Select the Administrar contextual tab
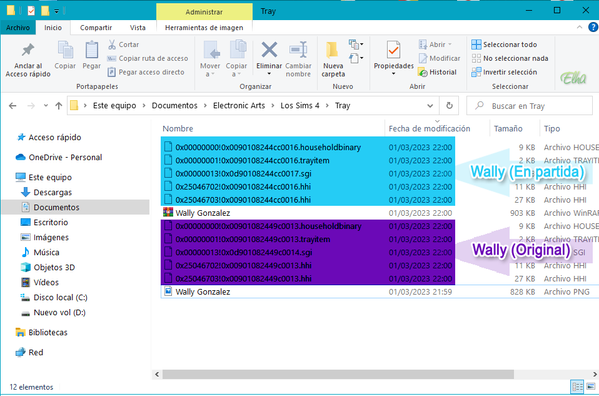 point(204,12)
